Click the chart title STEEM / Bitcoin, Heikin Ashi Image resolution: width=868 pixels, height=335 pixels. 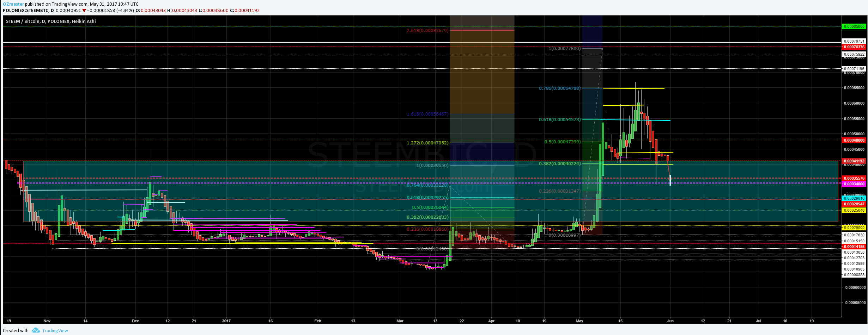51,21
